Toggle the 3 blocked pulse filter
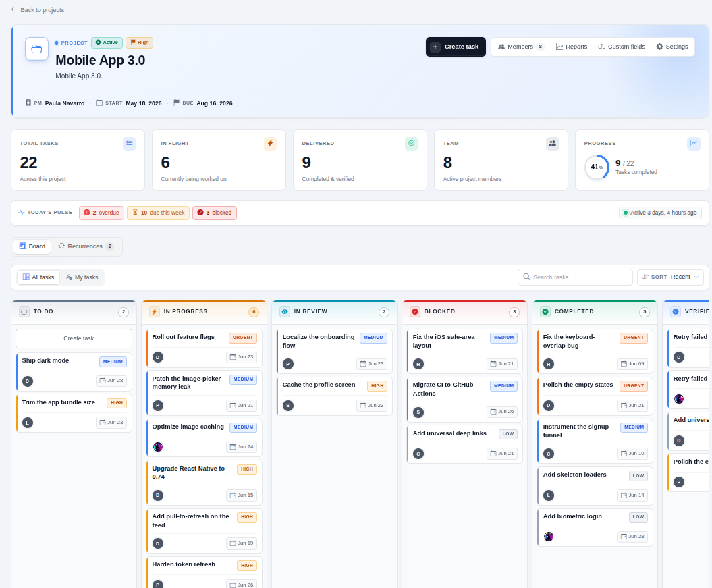Screen dimensions: 712x588 coord(215,213)
